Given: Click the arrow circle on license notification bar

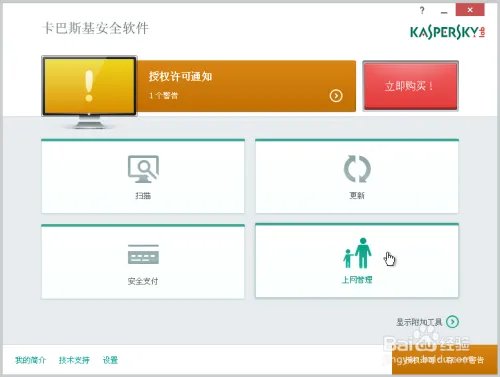Looking at the screenshot, I should [x=336, y=96].
